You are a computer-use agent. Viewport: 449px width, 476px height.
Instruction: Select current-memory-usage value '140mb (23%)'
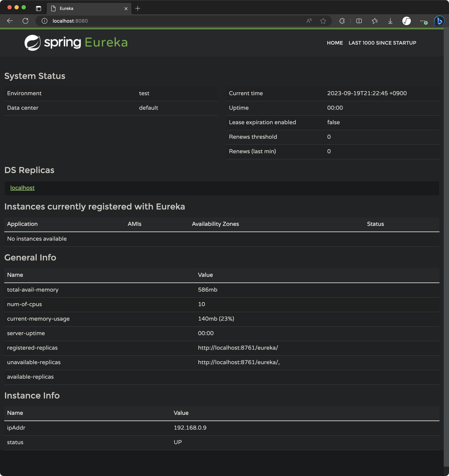[216, 319]
